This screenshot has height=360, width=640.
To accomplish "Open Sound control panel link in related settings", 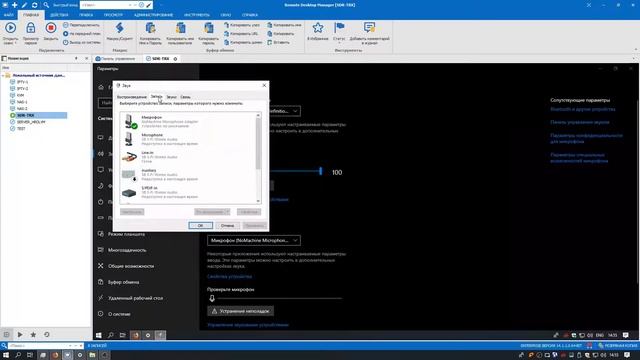I will 580,122.
